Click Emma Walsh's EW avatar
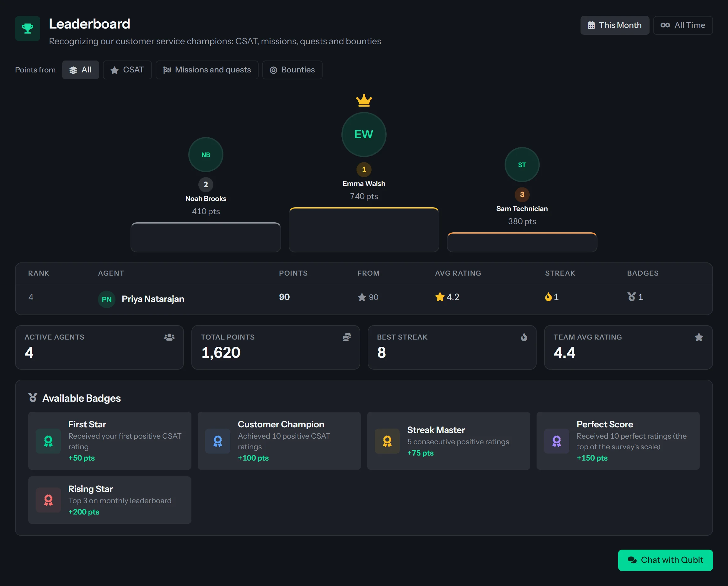Image resolution: width=728 pixels, height=586 pixels. [364, 134]
